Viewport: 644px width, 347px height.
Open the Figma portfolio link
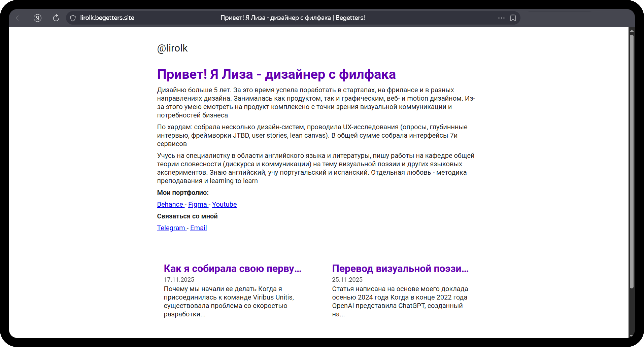click(198, 204)
